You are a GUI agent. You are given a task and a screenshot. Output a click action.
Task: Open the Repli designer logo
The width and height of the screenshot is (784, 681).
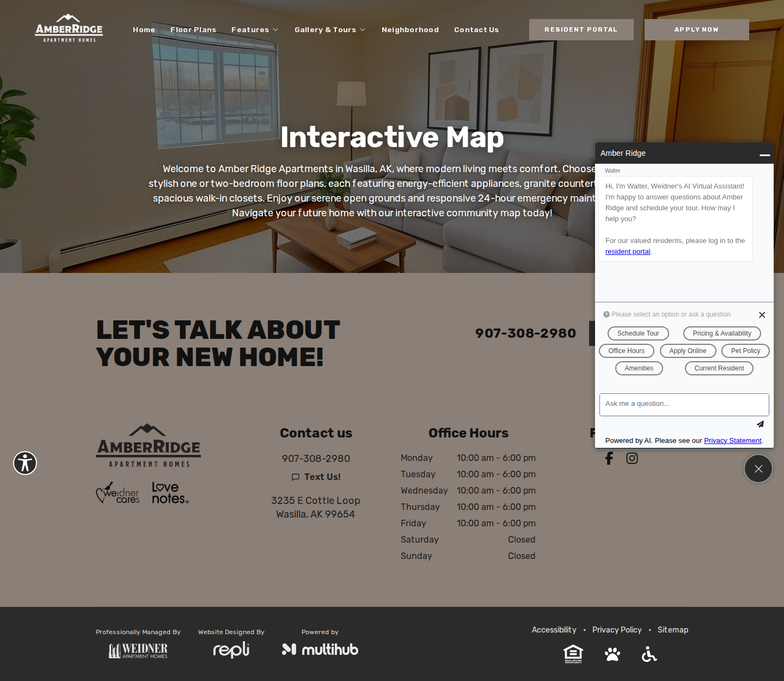[x=231, y=649]
